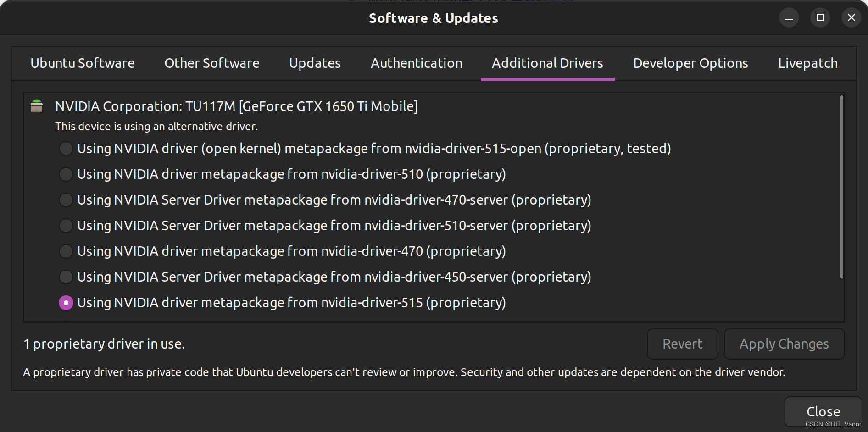The image size is (868, 432).
Task: Click the Revert button
Action: point(683,344)
